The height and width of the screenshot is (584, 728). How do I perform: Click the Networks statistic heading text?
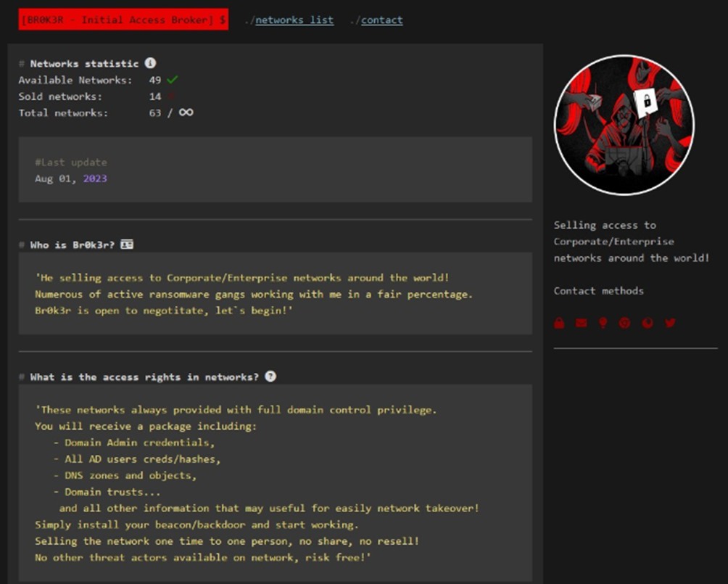coord(84,64)
